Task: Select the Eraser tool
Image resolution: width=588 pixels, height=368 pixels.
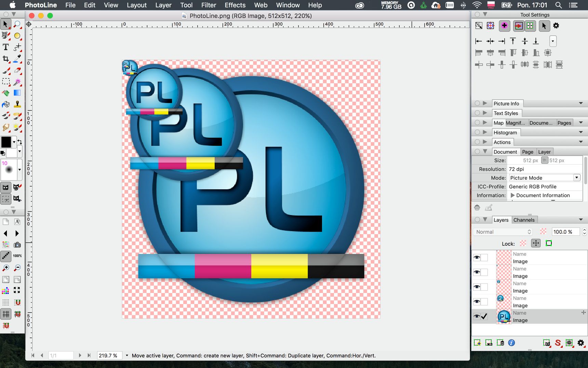Action: tap(17, 70)
